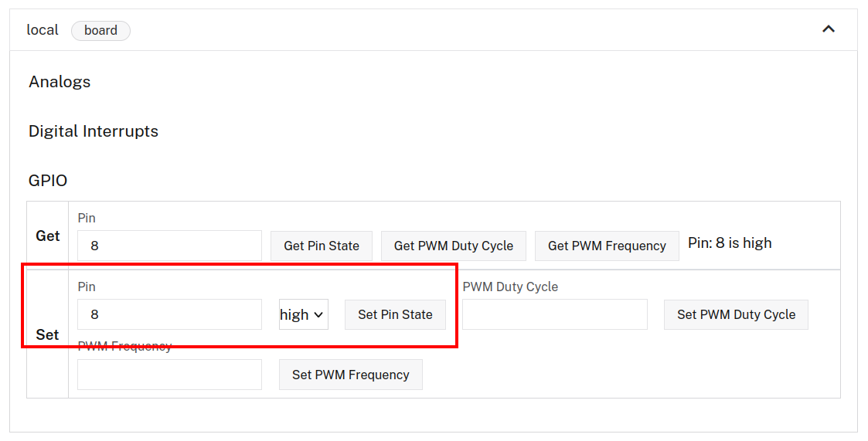The width and height of the screenshot is (868, 441).
Task: Click the Set row label
Action: tap(47, 334)
